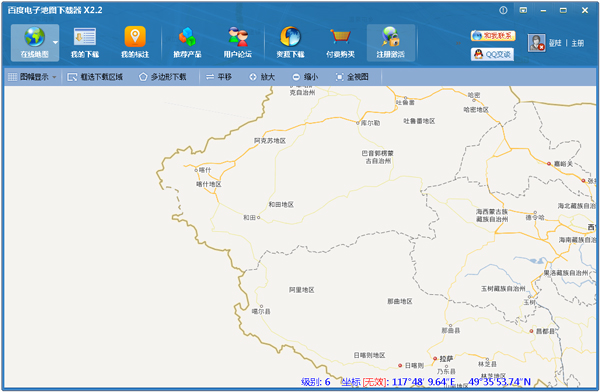The height and width of the screenshot is (392, 600).
Task: Activate the 平移 pan tool
Action: (219, 77)
